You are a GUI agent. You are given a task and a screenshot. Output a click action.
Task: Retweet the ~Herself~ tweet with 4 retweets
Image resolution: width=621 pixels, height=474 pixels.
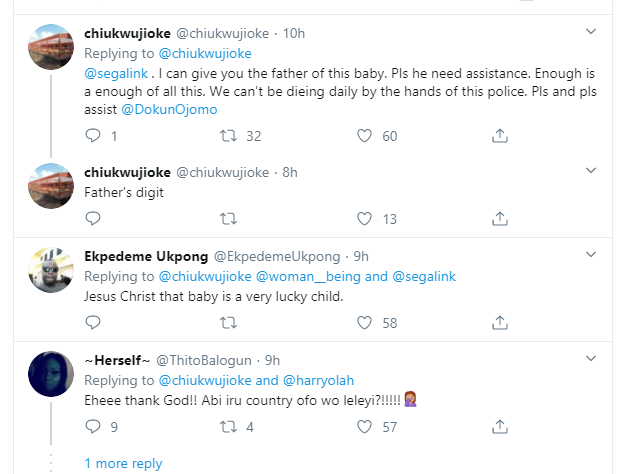click(x=228, y=427)
